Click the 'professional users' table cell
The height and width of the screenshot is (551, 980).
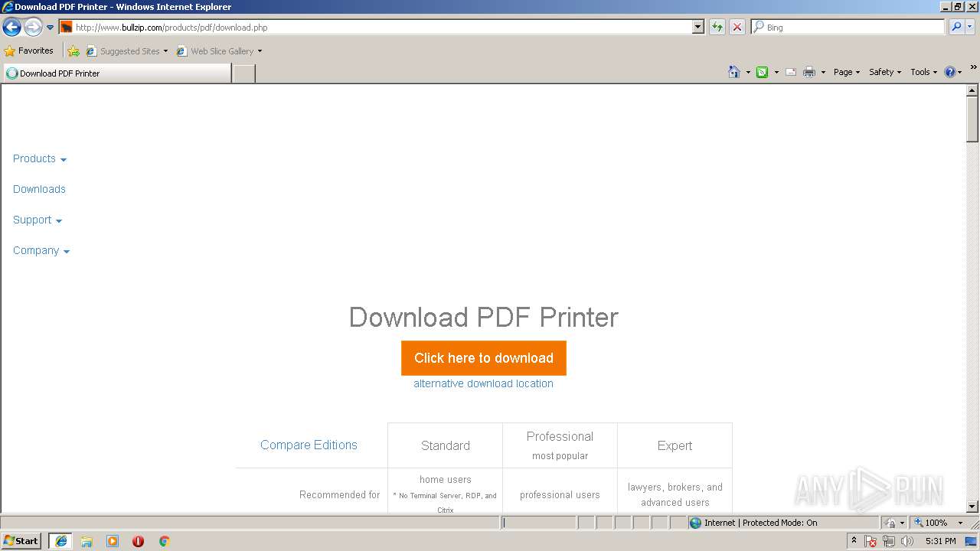pos(560,495)
